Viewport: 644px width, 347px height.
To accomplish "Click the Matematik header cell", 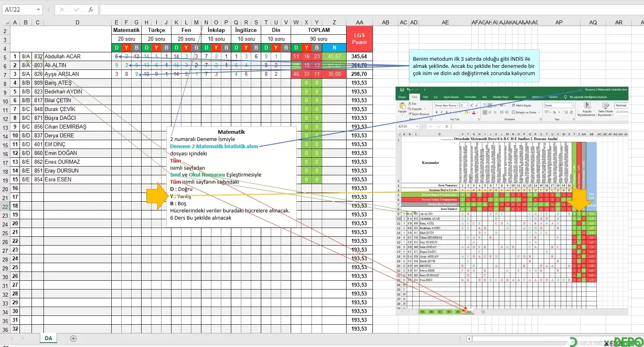I will [x=126, y=30].
